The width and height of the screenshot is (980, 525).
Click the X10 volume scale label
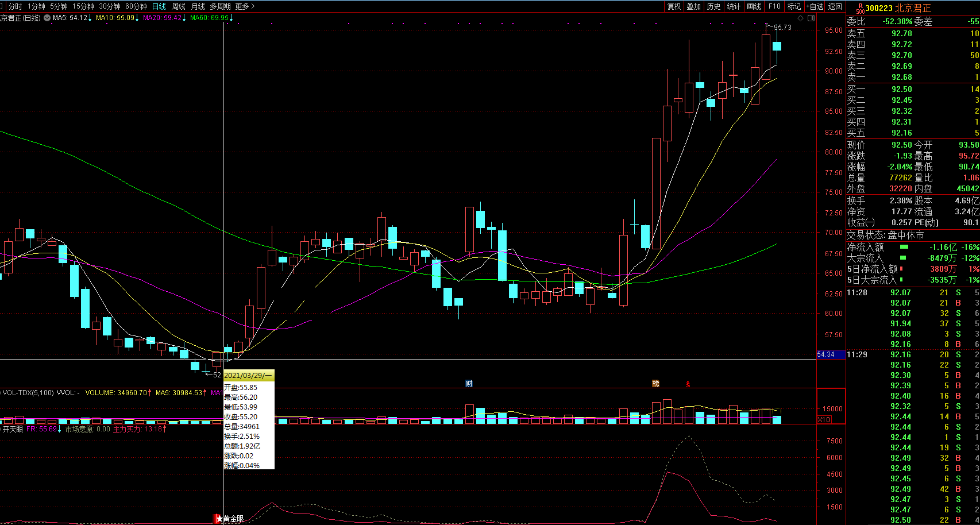[824, 420]
